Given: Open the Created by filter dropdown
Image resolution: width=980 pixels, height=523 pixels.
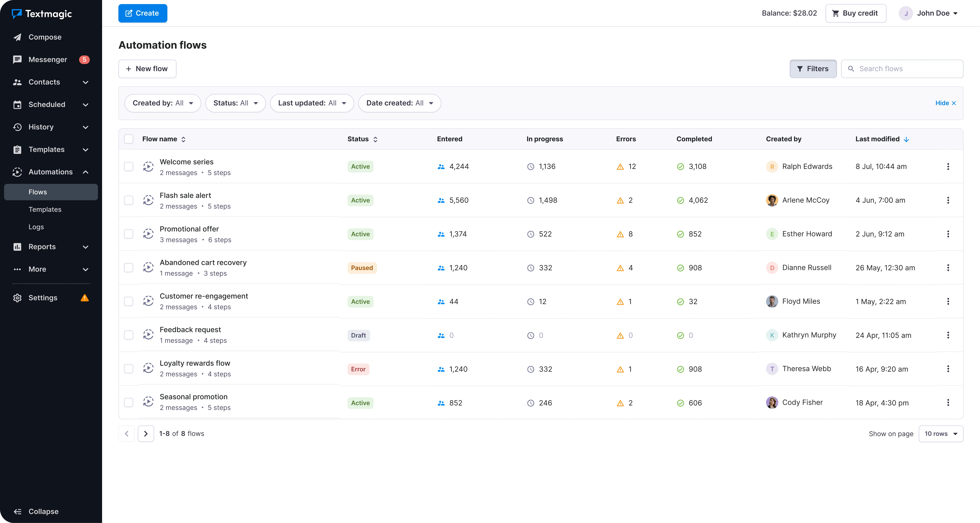Looking at the screenshot, I should click(163, 103).
